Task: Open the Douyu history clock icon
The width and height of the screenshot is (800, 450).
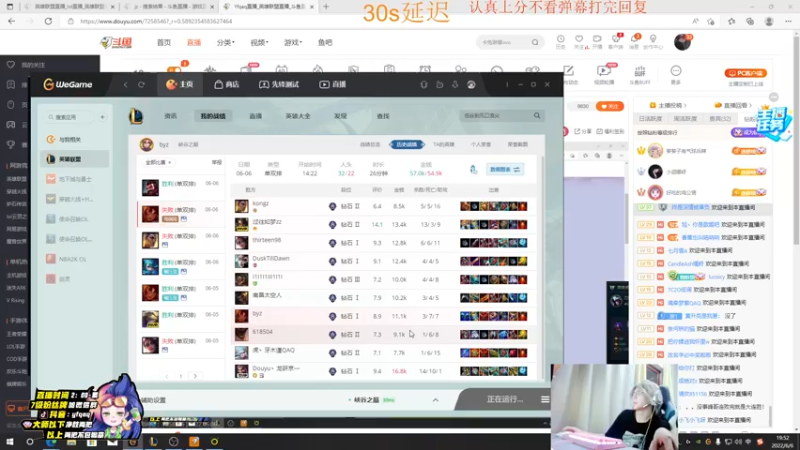Action: (560, 41)
